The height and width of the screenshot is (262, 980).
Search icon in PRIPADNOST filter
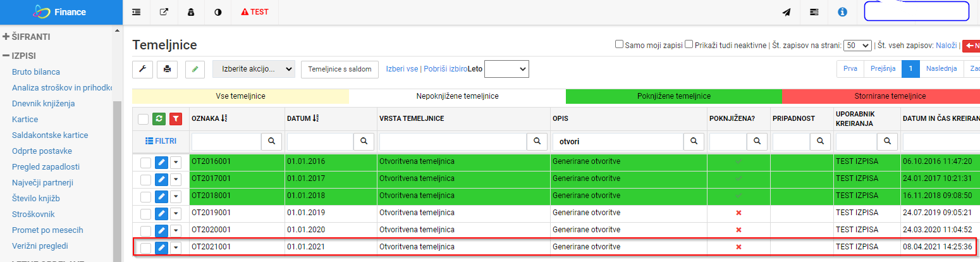[x=819, y=142]
